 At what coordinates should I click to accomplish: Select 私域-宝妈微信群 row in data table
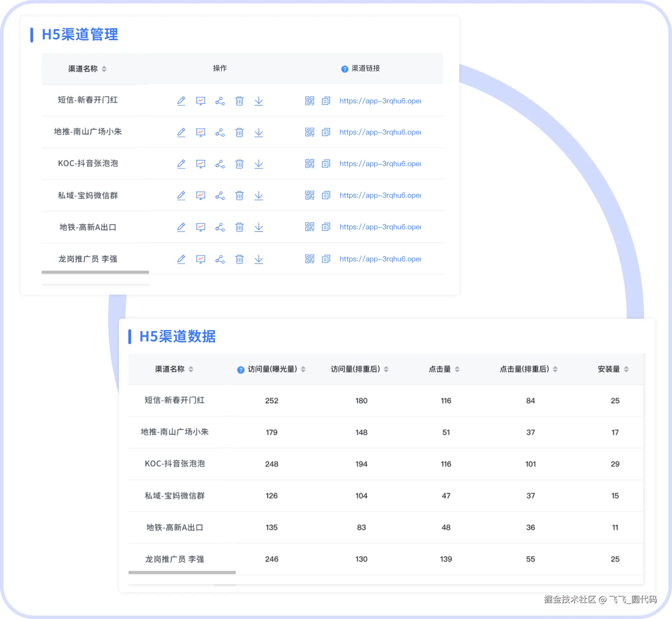[175, 496]
